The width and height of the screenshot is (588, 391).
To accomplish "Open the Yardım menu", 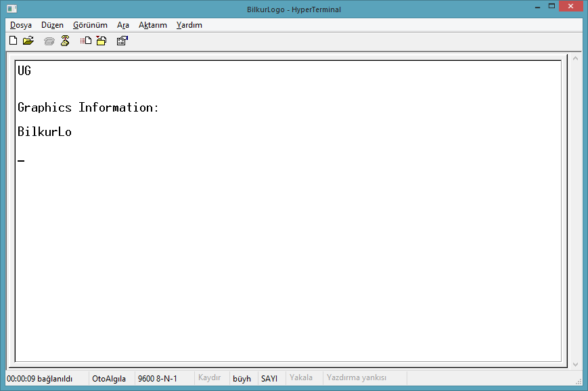I will click(189, 25).
